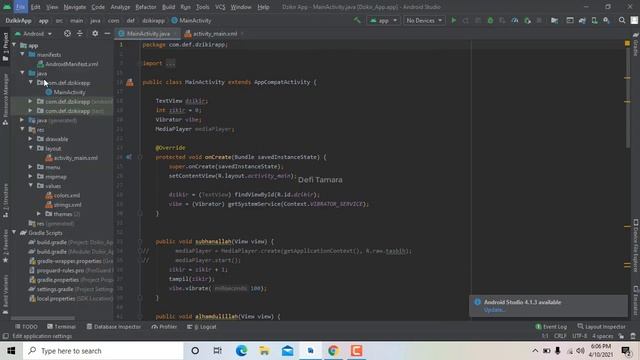The width and height of the screenshot is (640, 360).
Task: Open Project Structure toolbar icon
Action: [x=554, y=20]
